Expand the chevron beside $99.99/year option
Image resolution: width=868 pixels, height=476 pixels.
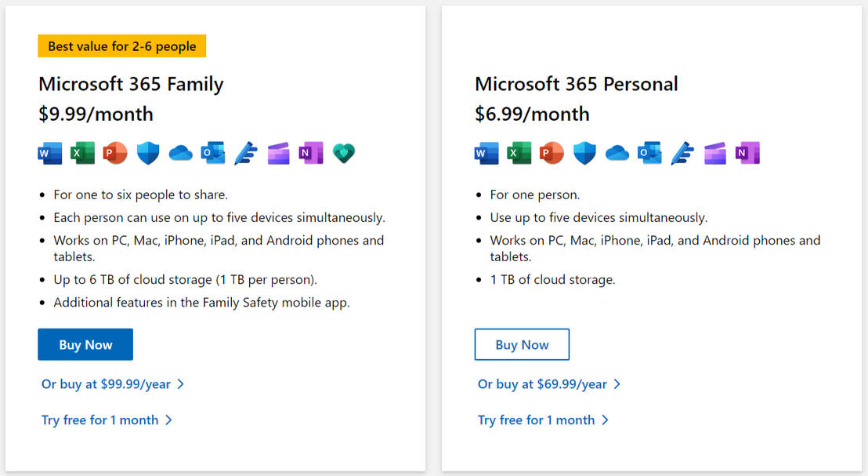tap(182, 384)
